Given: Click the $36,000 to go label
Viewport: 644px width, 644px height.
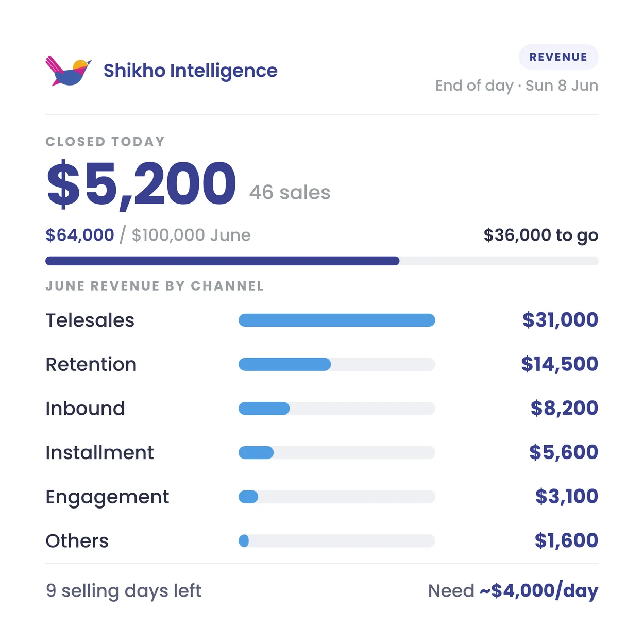Looking at the screenshot, I should pyautogui.click(x=540, y=235).
